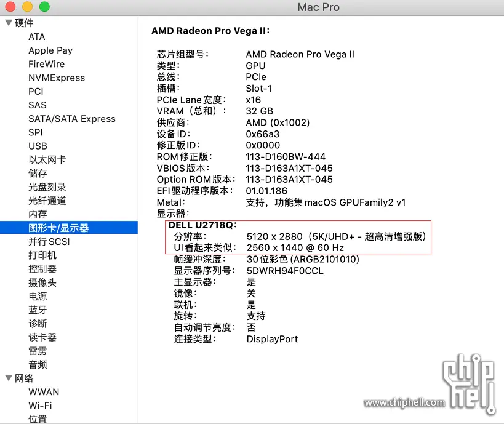Image resolution: width=504 pixels, height=424 pixels.
Task: Click display serial number 5DWRH94F0CCL
Action: coord(285,271)
